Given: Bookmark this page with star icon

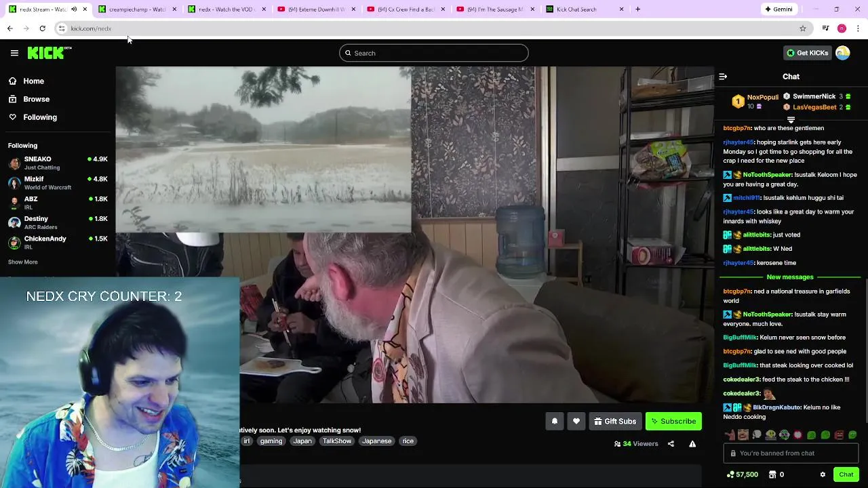Looking at the screenshot, I should (803, 28).
